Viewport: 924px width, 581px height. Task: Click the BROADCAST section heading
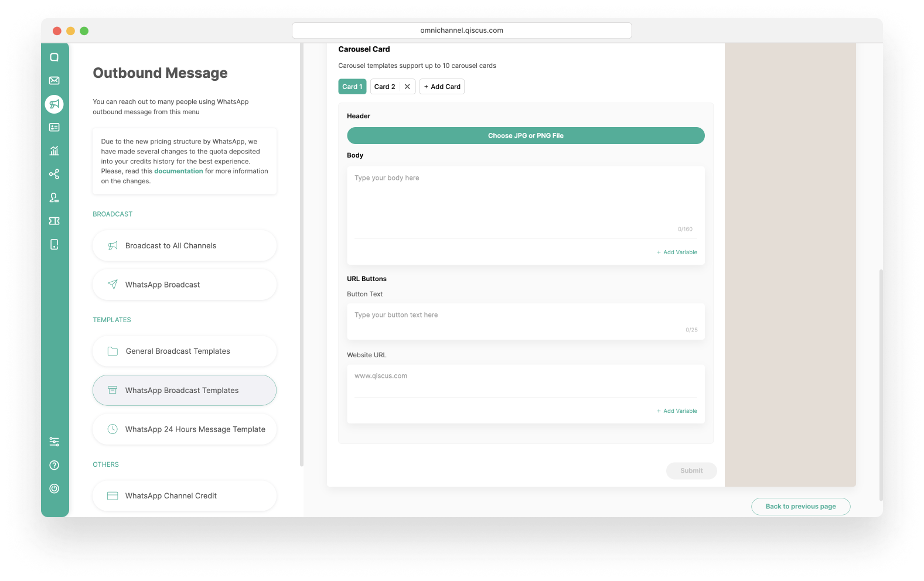pos(112,214)
